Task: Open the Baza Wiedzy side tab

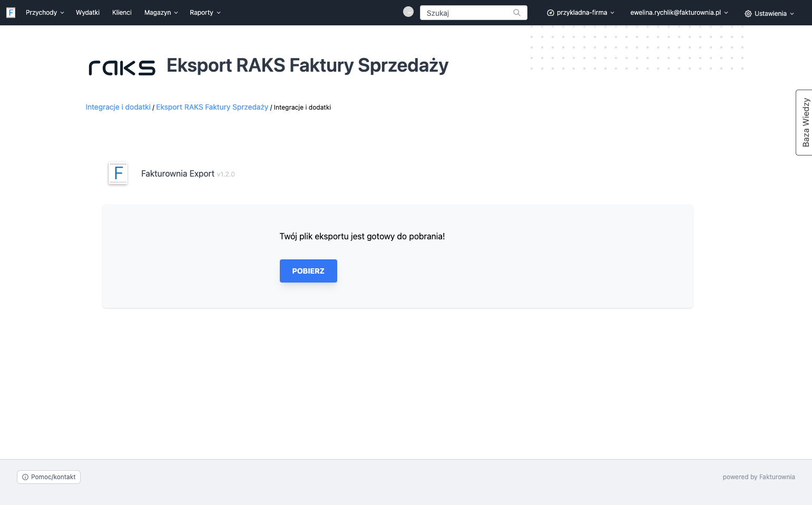Action: coord(804,122)
